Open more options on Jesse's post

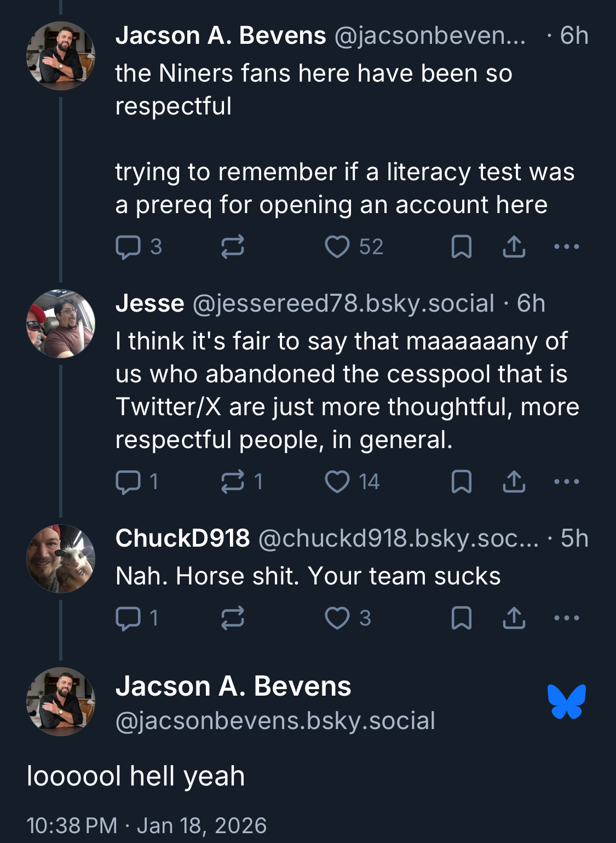click(x=566, y=482)
